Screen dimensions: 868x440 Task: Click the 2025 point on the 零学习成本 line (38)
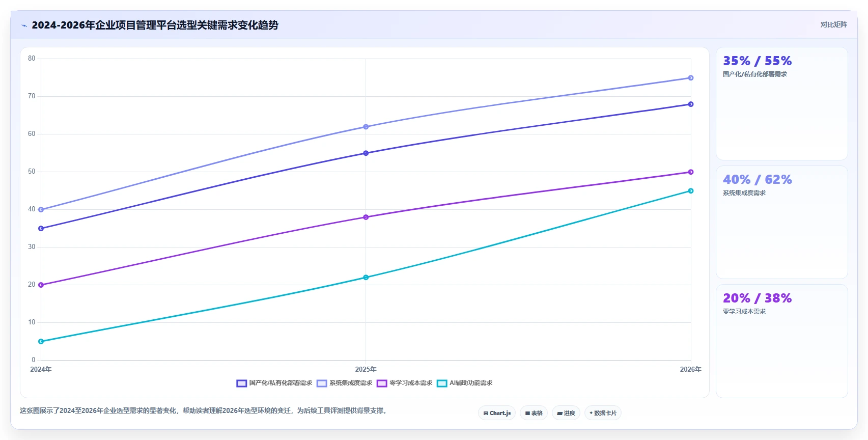tap(366, 217)
